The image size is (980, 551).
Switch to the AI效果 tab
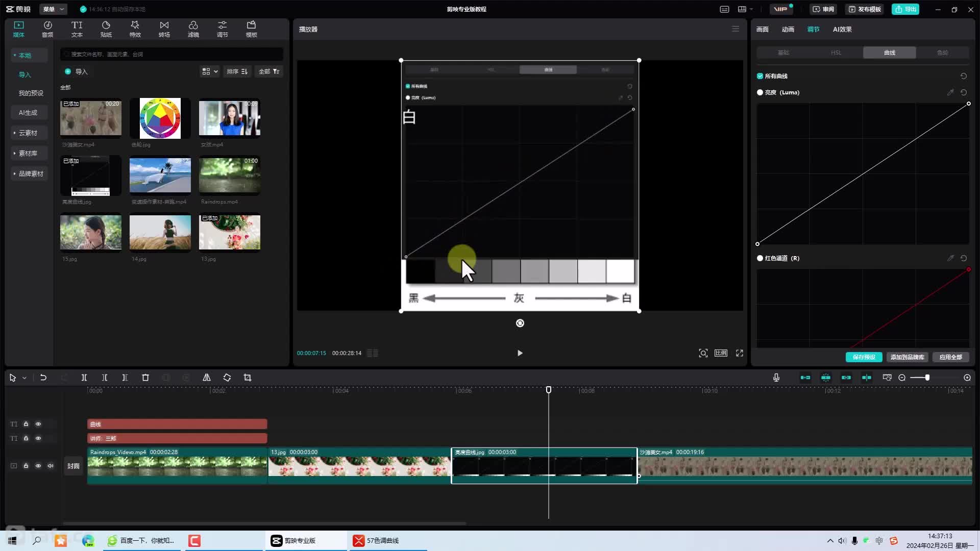[x=842, y=29]
